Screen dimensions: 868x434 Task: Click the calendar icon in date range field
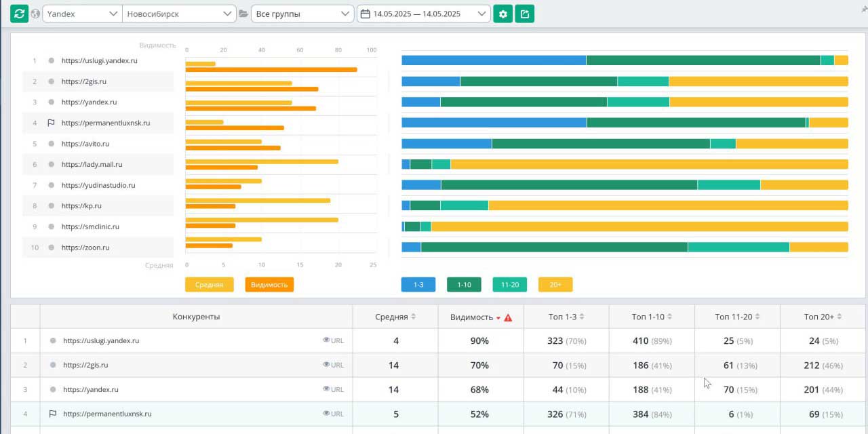(366, 14)
